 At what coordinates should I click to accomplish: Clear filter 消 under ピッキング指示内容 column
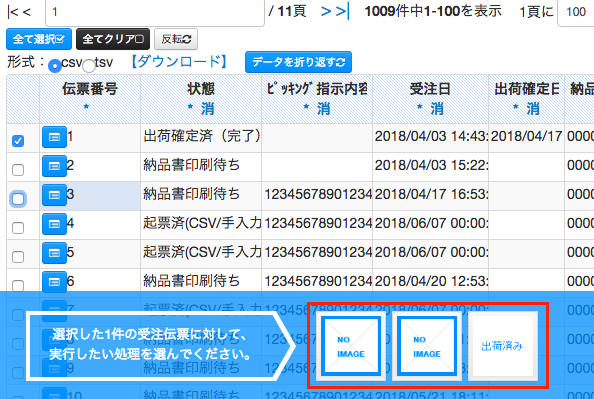point(323,109)
